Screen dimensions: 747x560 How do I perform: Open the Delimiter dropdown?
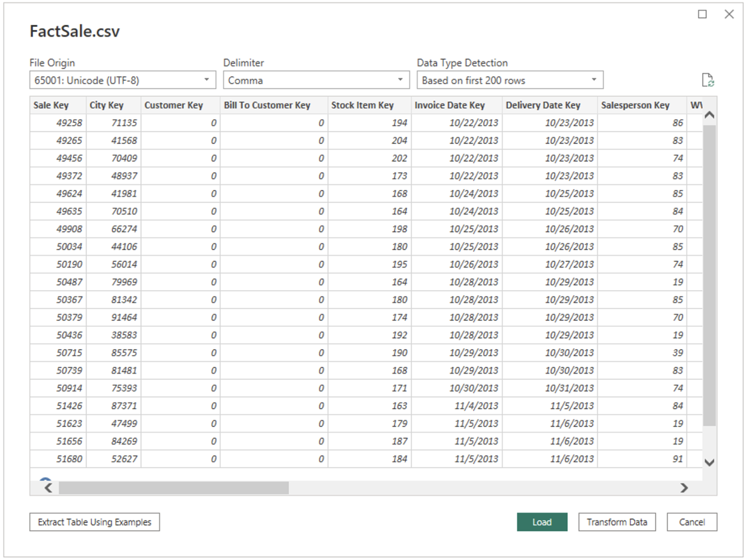pos(316,80)
